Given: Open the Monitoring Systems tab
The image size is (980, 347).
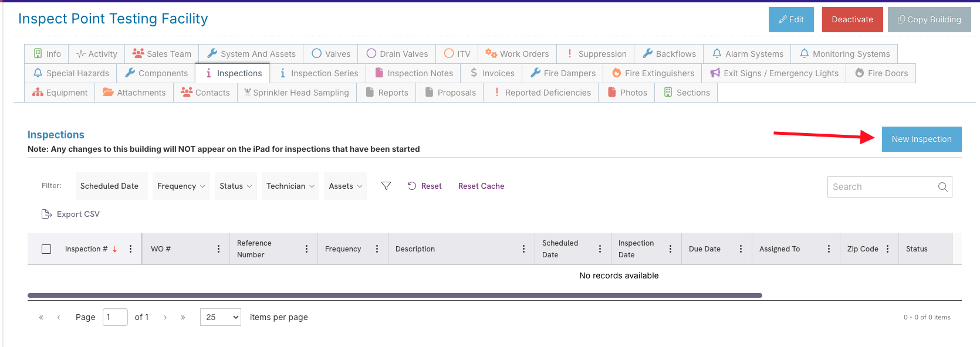Looking at the screenshot, I should pos(844,54).
